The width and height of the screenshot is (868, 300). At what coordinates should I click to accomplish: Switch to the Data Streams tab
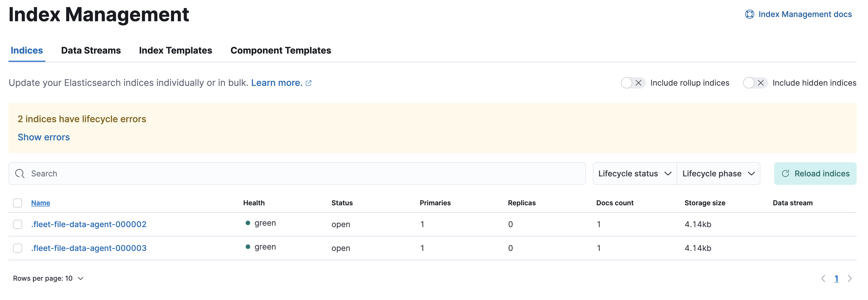pos(91,50)
